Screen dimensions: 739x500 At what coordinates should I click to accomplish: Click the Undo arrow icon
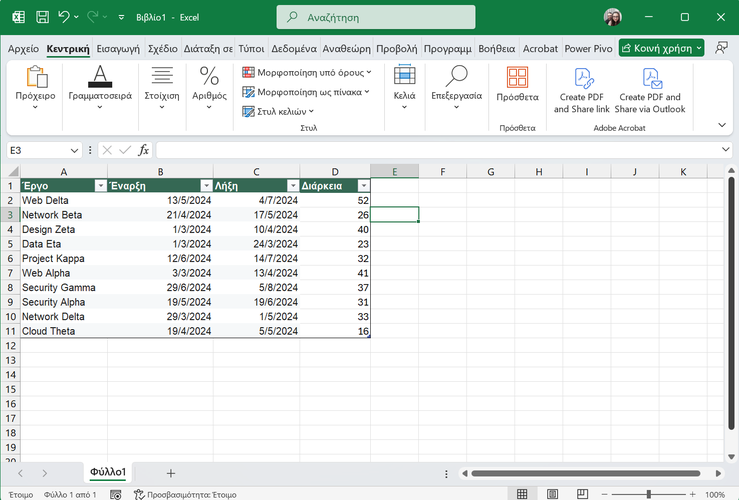click(x=65, y=17)
